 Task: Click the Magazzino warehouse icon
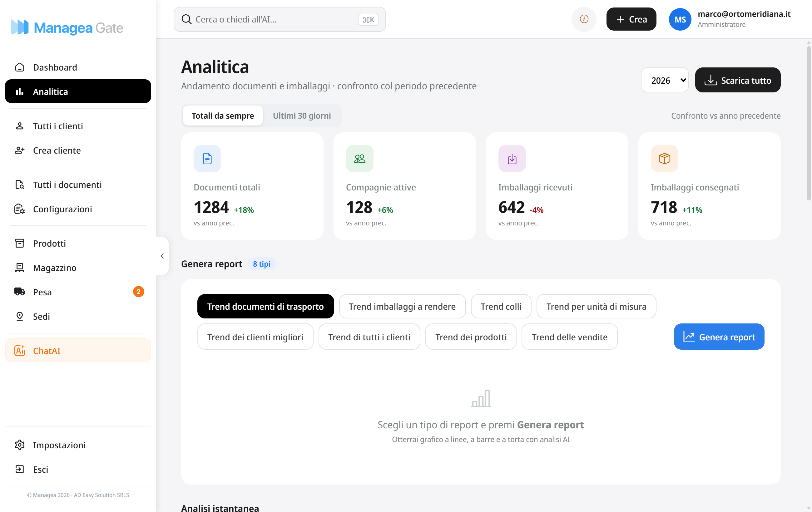click(x=20, y=268)
